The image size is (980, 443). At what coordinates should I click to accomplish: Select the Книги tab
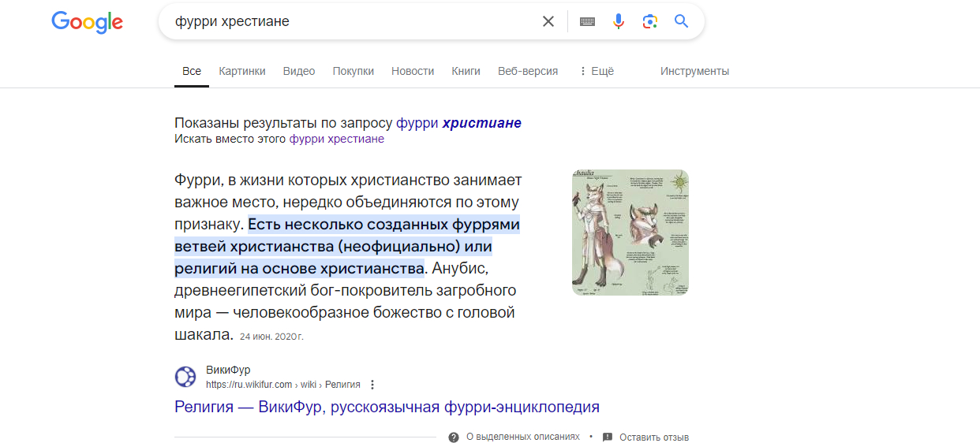tap(466, 71)
